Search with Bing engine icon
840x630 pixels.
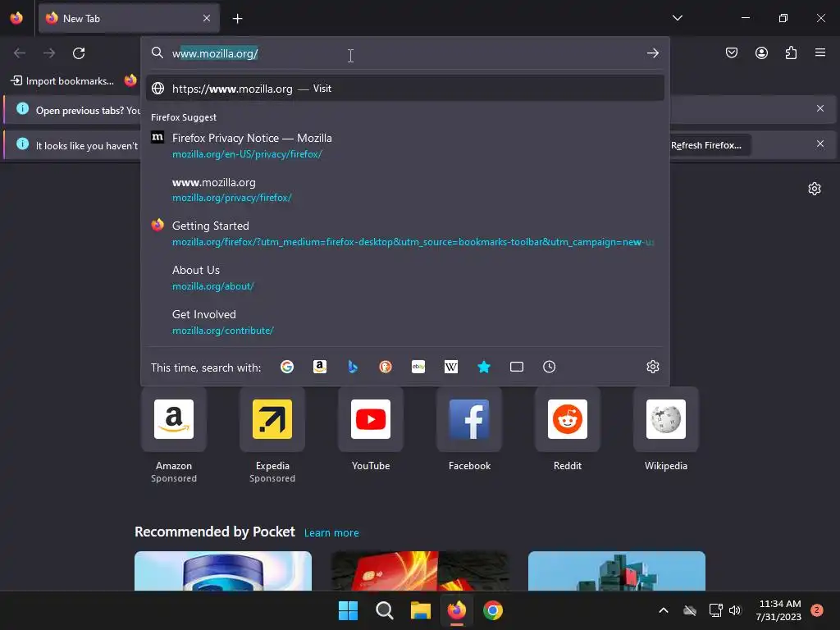point(353,367)
